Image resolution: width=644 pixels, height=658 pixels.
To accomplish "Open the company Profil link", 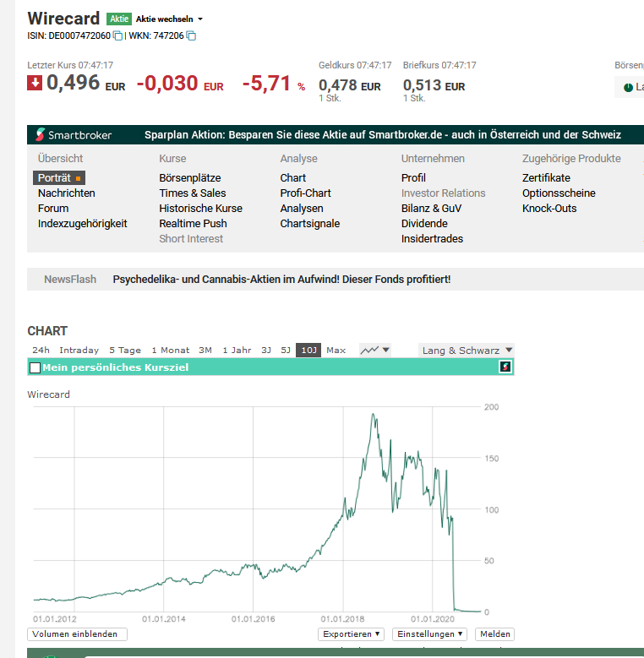I will pos(413,178).
